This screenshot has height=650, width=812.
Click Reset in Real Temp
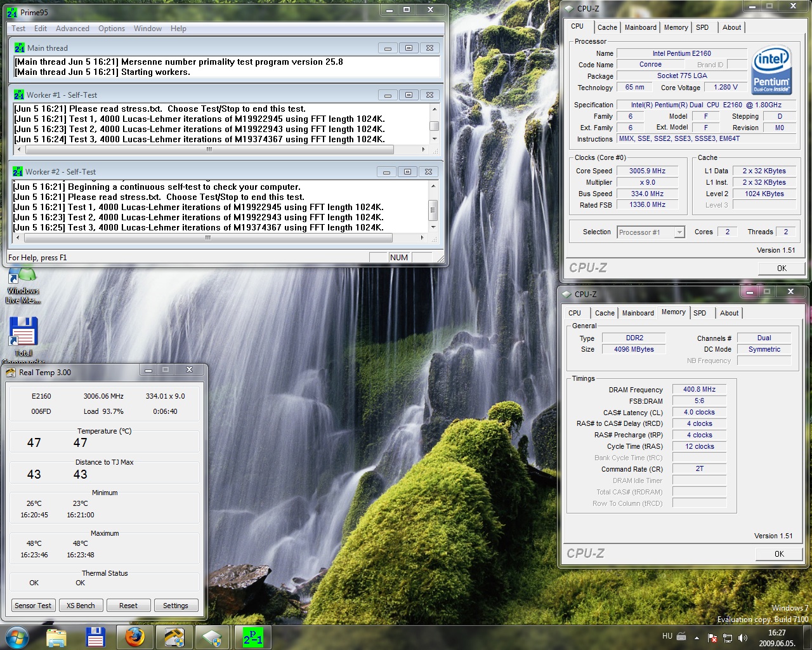(x=128, y=606)
